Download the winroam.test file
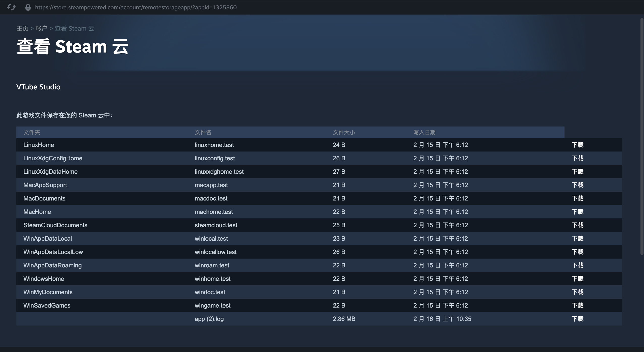The height and width of the screenshot is (352, 644). 577,265
